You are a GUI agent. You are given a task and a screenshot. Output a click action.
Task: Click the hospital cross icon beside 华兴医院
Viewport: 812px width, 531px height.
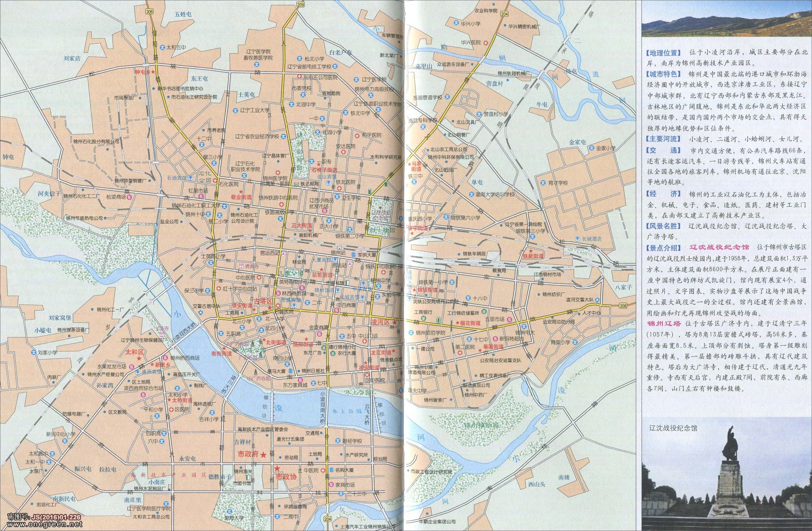coord(485,43)
